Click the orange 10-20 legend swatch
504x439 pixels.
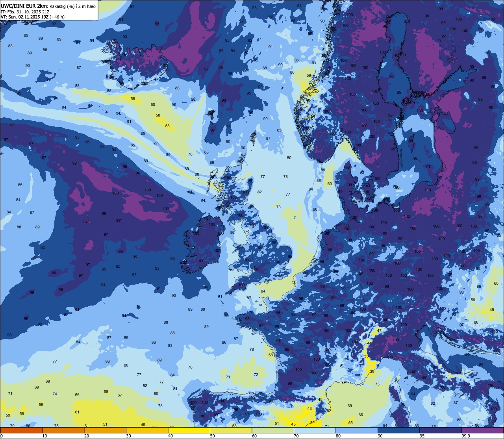[x=63, y=430]
